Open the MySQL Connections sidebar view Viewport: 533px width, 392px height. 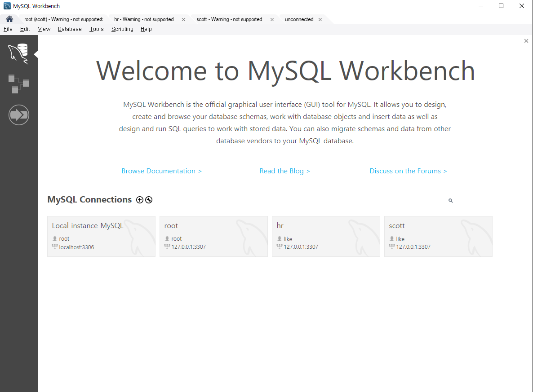[x=18, y=54]
